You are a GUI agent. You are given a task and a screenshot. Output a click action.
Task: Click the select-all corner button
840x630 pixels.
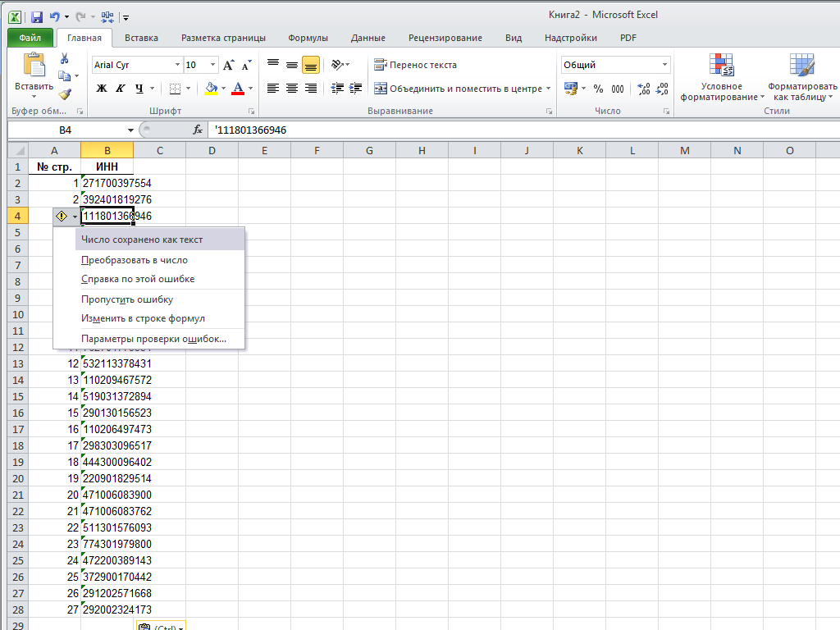tap(18, 151)
